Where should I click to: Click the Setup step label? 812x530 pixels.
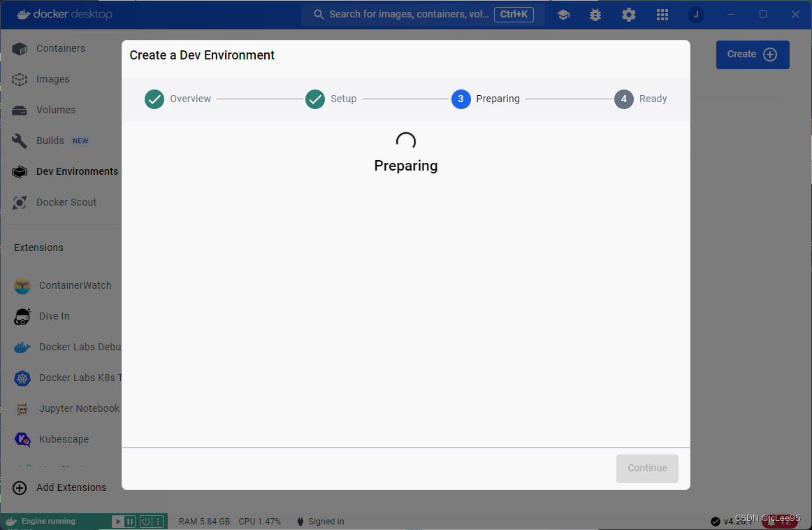343,99
